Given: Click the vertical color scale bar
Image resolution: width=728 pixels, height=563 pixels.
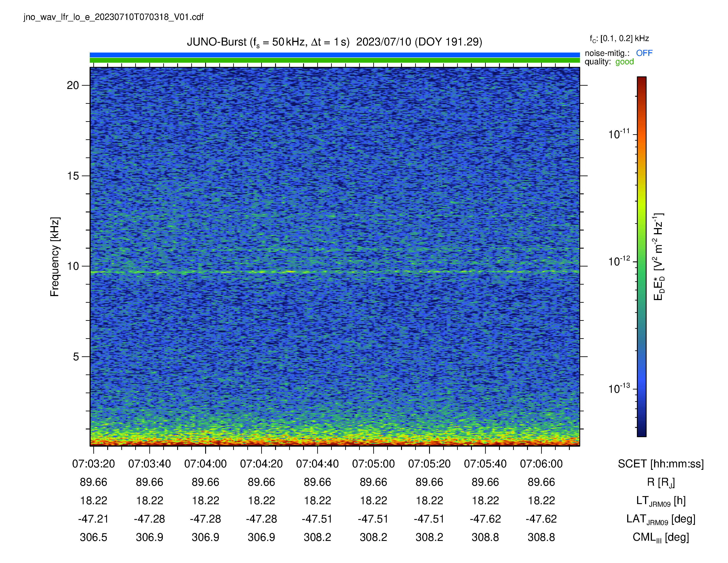Looking at the screenshot, I should click(x=642, y=257).
